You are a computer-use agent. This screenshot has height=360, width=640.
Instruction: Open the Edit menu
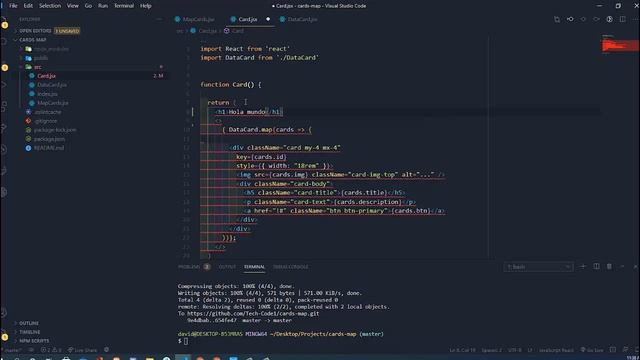[28, 6]
